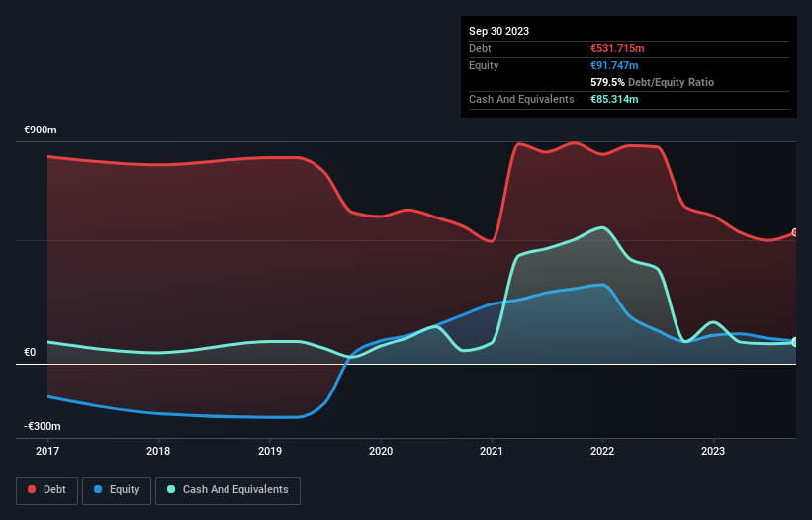Click the 2022 x-axis label
Screen dimensions: 812x520
602,451
